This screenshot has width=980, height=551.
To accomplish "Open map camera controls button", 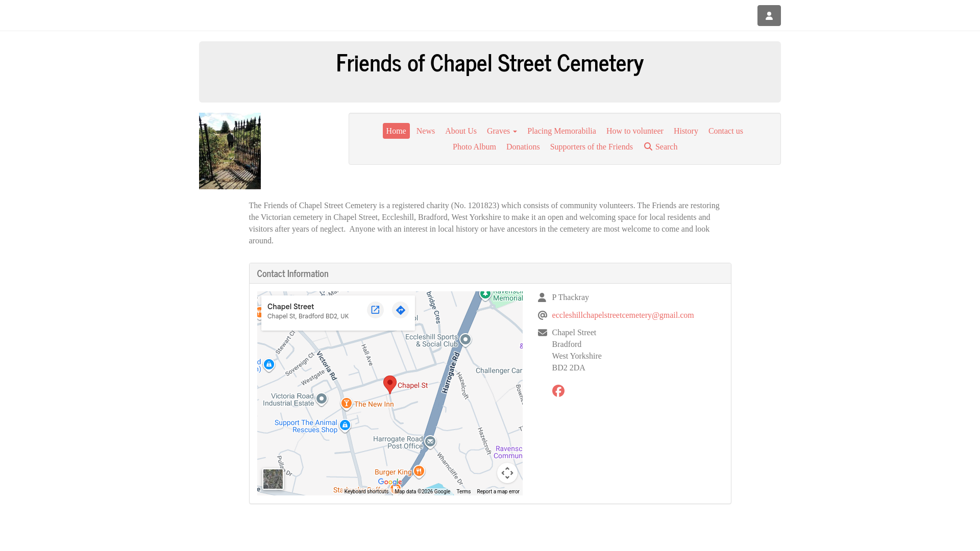I will (x=507, y=473).
